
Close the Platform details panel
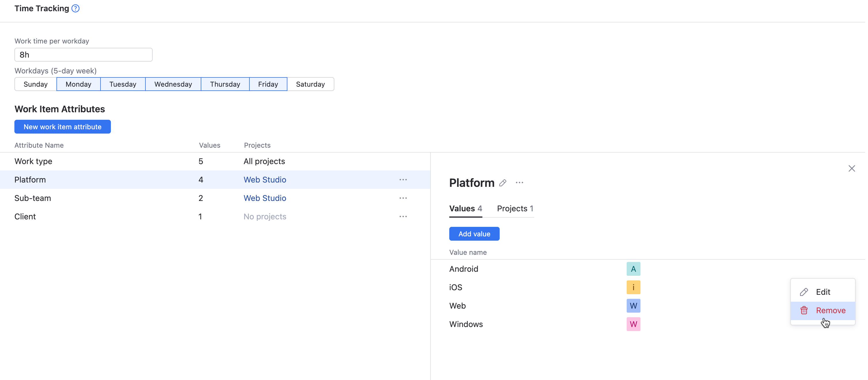[x=852, y=168]
